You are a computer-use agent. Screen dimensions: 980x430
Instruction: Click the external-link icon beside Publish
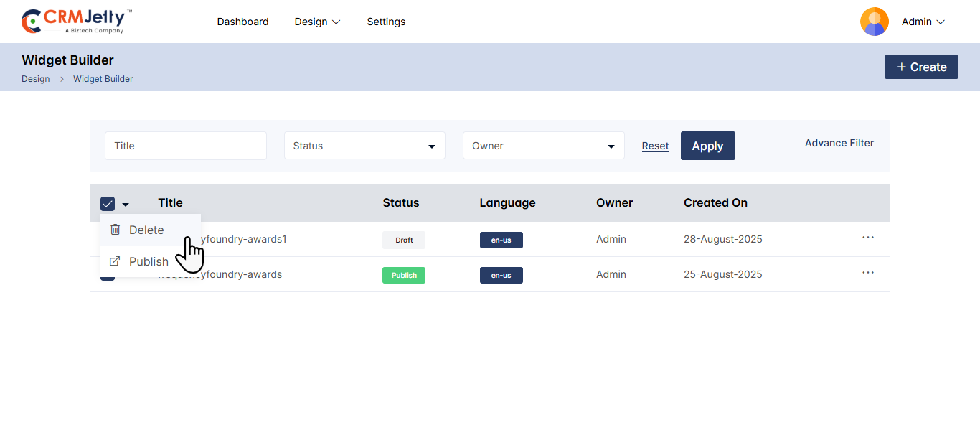click(x=115, y=261)
